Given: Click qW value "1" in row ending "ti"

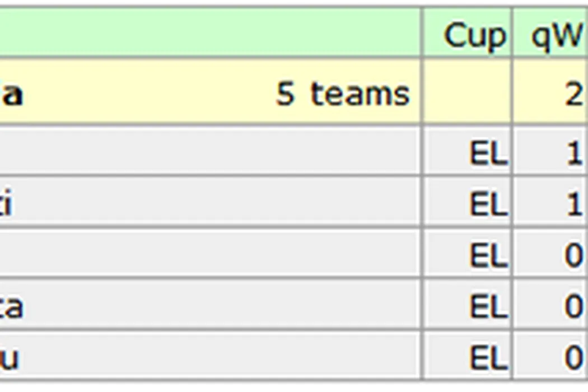Looking at the screenshot, I should 574,205.
